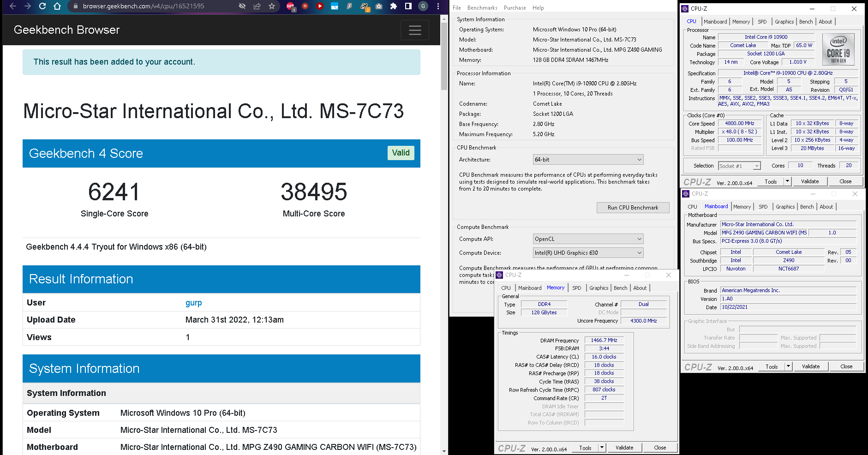This screenshot has width=868, height=455.
Task: Open the gurp user profile link
Action: (x=194, y=303)
